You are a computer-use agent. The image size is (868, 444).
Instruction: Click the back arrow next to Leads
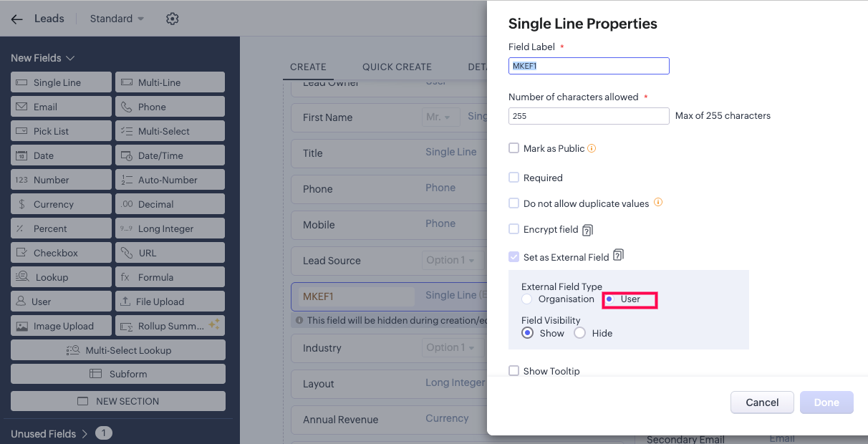pos(16,19)
